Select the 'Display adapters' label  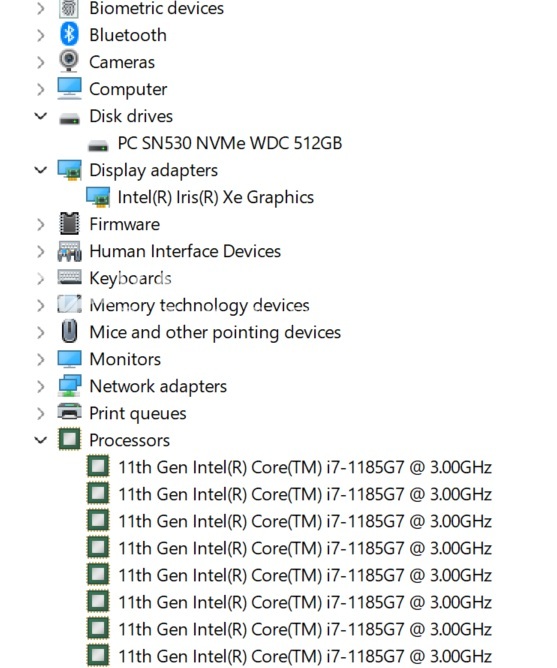(x=153, y=170)
